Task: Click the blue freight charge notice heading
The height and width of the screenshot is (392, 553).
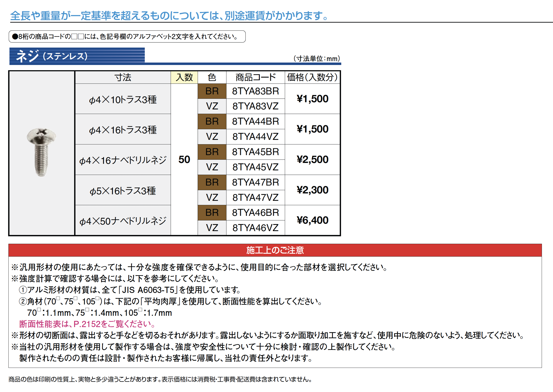Action: (169, 16)
